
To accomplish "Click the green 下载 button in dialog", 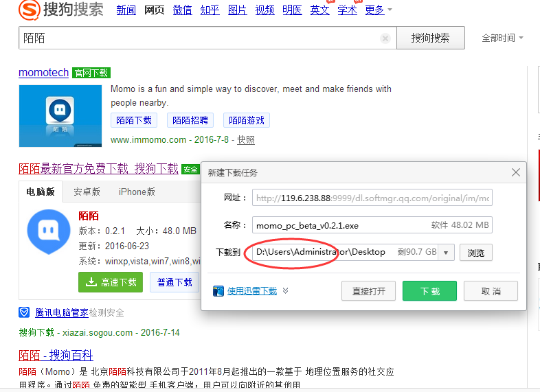I will click(x=430, y=291).
